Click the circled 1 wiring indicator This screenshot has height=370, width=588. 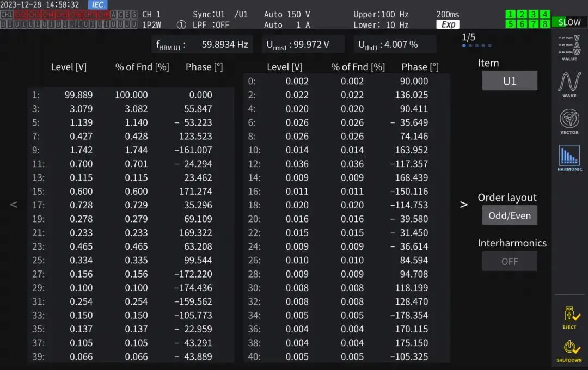181,24
